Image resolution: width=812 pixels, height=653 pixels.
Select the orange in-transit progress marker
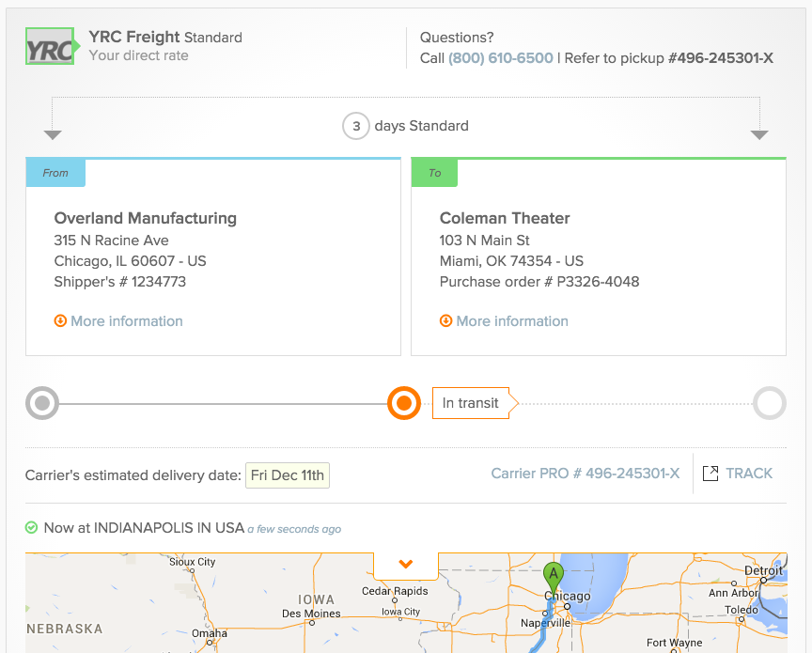(x=404, y=403)
